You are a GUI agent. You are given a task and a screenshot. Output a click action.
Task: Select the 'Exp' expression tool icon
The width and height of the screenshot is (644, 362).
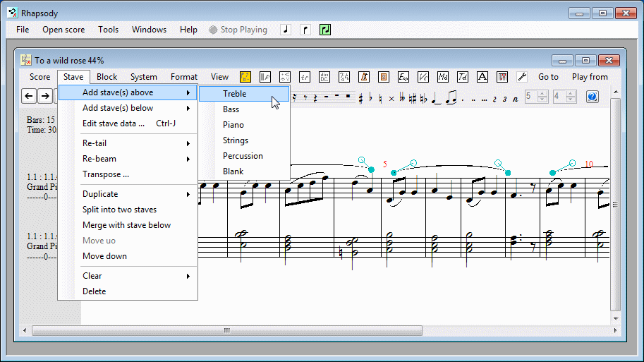403,77
